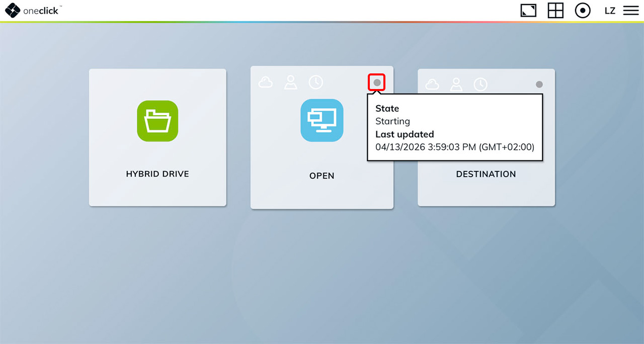Click the status dot on DESTINATION tile
Viewport: 644px width, 344px height.
(539, 84)
